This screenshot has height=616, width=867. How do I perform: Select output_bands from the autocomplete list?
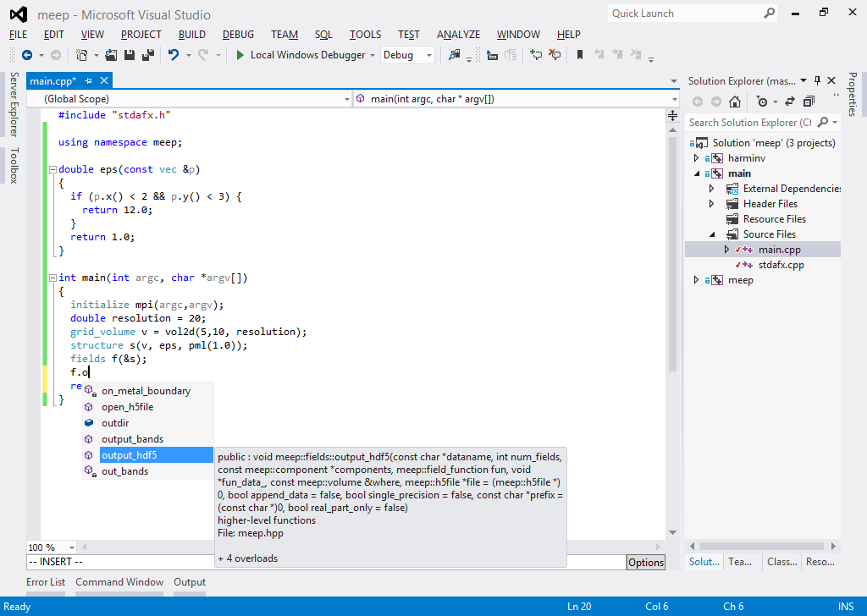tap(132, 439)
